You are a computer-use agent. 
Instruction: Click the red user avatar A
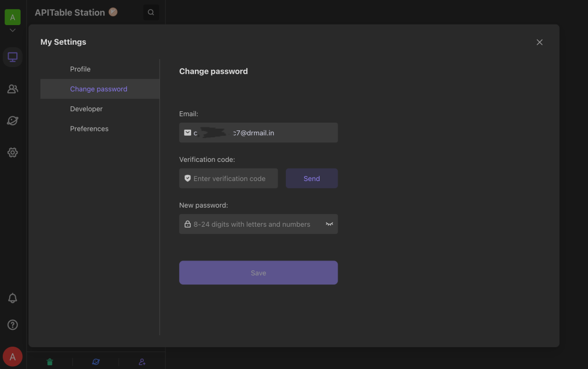click(x=13, y=356)
